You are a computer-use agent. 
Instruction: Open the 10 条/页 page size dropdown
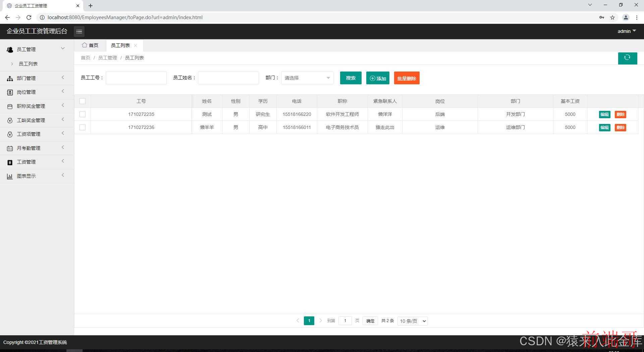(x=413, y=321)
